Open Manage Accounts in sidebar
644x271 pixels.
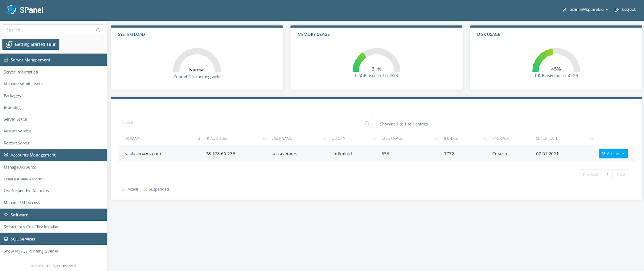pyautogui.click(x=20, y=167)
